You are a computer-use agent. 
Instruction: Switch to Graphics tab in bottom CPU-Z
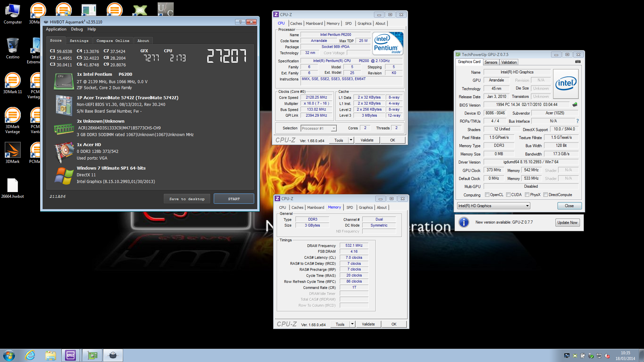point(366,207)
